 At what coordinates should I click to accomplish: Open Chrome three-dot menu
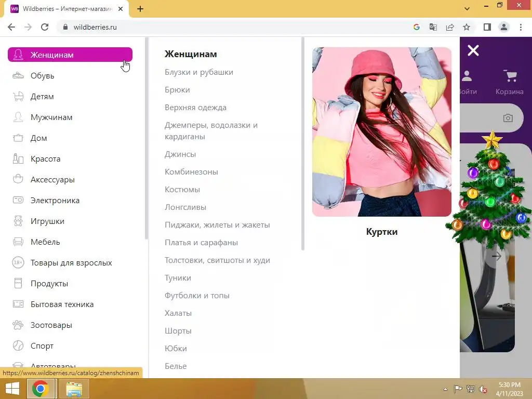521,27
